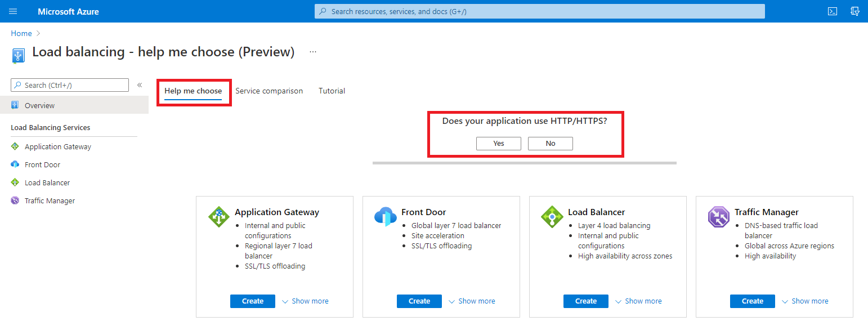Launch Cloud Shell from top bar
This screenshot has height=330, width=868.
coord(832,11)
